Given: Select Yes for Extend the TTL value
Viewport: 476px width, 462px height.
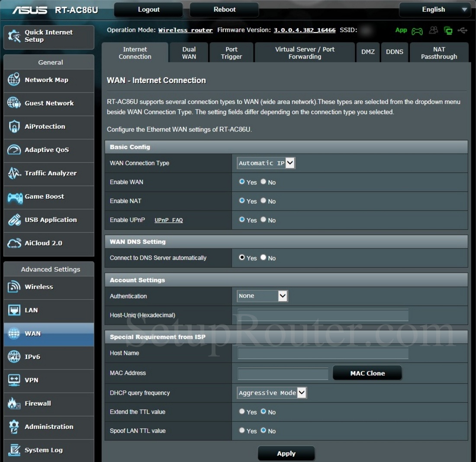Looking at the screenshot, I should pos(242,412).
